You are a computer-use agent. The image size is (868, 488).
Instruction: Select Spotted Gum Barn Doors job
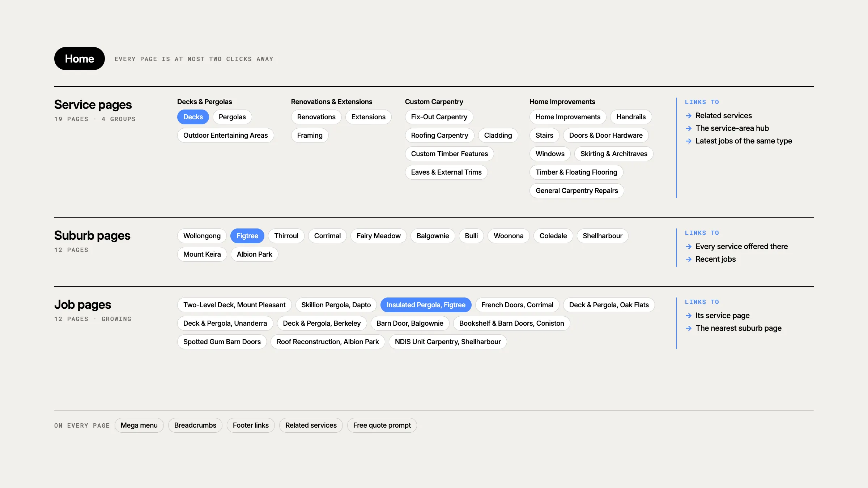click(222, 342)
